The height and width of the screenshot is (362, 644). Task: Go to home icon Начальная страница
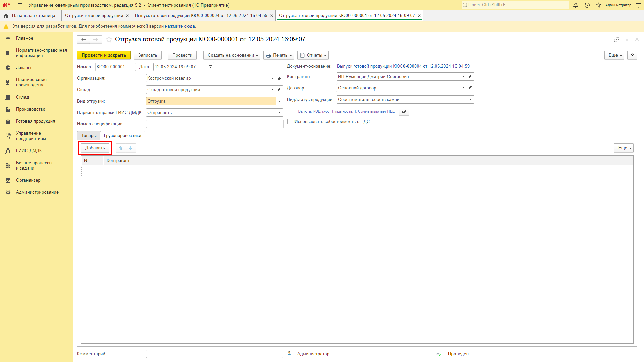(6, 16)
